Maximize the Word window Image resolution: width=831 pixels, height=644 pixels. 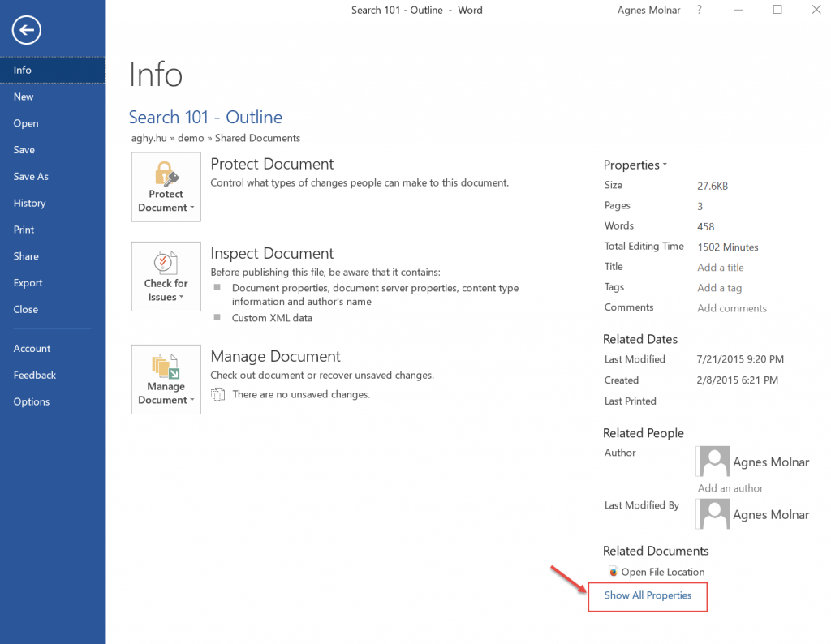(x=777, y=10)
